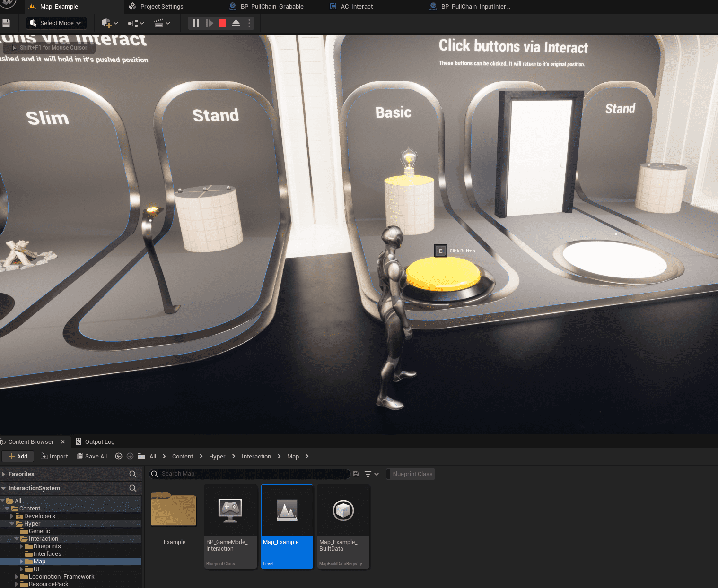Stop the running play session
The height and width of the screenshot is (588, 718).
coord(223,23)
